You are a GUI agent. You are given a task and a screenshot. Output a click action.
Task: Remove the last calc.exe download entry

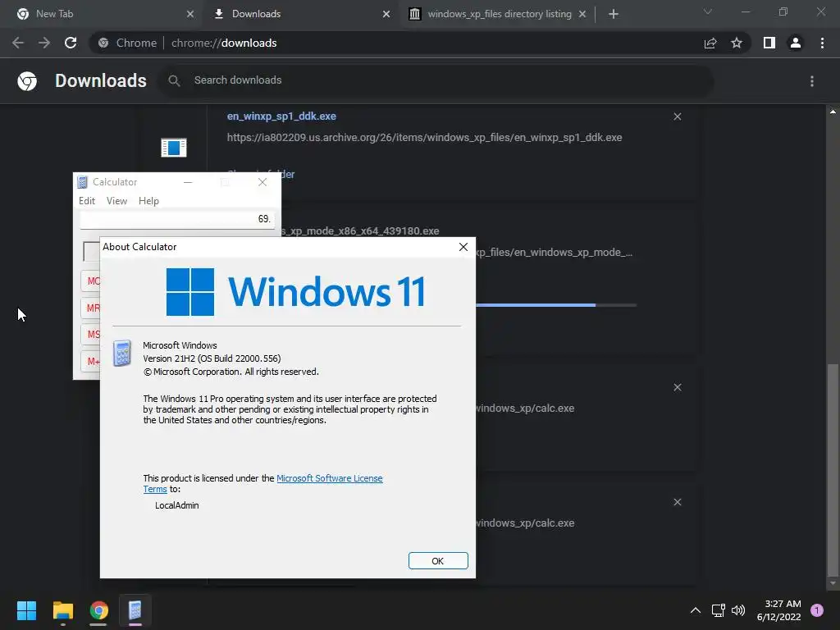(678, 502)
